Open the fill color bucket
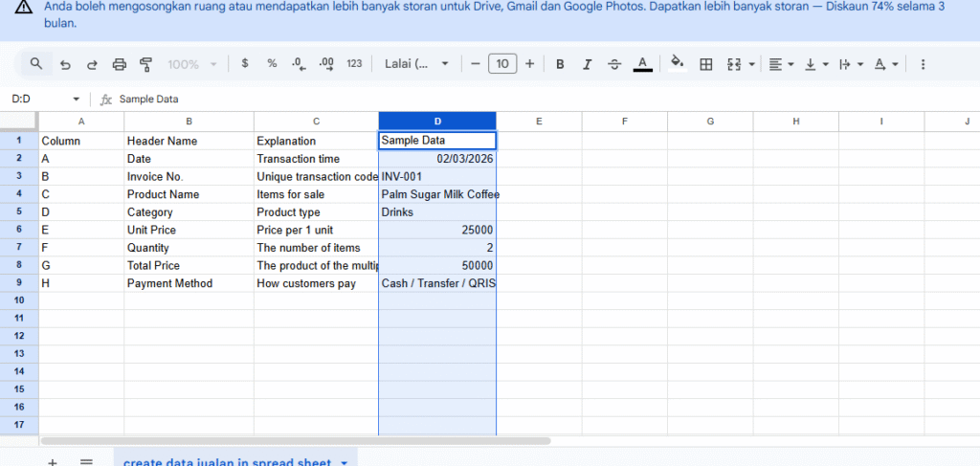The image size is (980, 466). point(678,64)
